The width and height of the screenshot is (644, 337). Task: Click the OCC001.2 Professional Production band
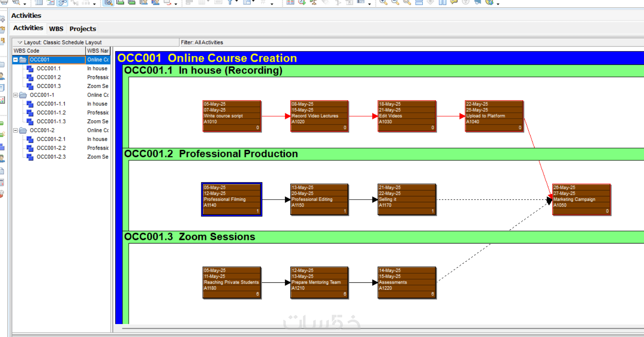point(383,154)
